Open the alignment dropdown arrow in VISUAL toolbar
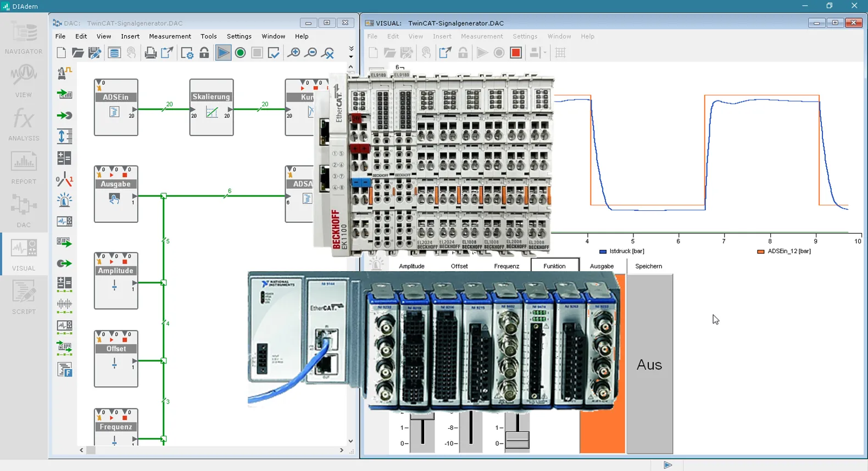This screenshot has width=868, height=471. (x=545, y=53)
